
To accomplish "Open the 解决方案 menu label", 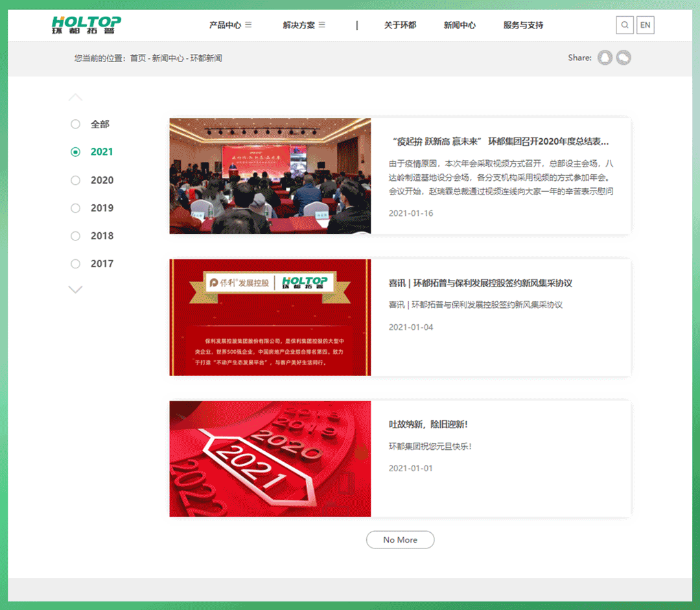I will point(299,25).
